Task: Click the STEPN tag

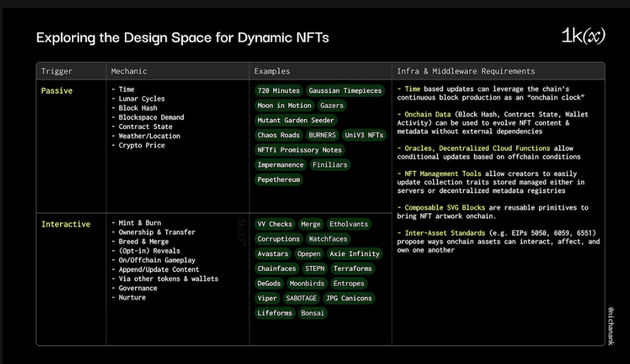Action: click(315, 269)
